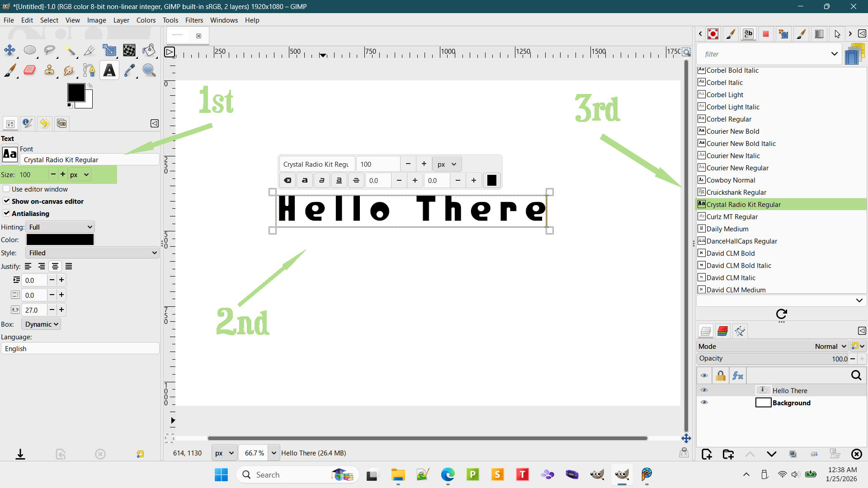Select the Unified Transform tool
Viewport: 868px width, 488px height.
point(109,50)
